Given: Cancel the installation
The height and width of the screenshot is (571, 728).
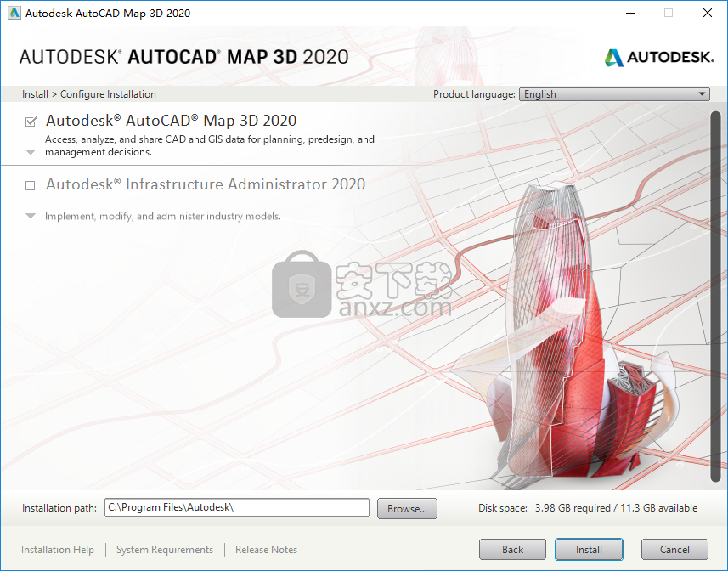Looking at the screenshot, I should [x=674, y=549].
